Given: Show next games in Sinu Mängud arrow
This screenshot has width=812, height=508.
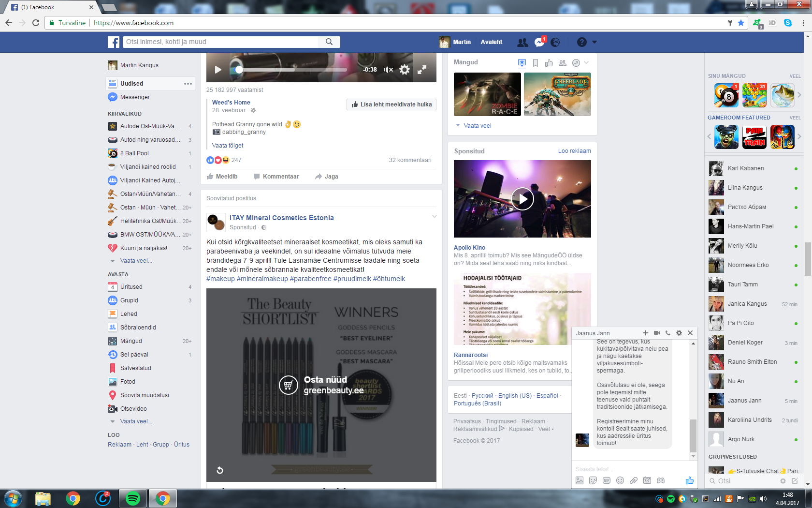Looking at the screenshot, I should [799, 95].
